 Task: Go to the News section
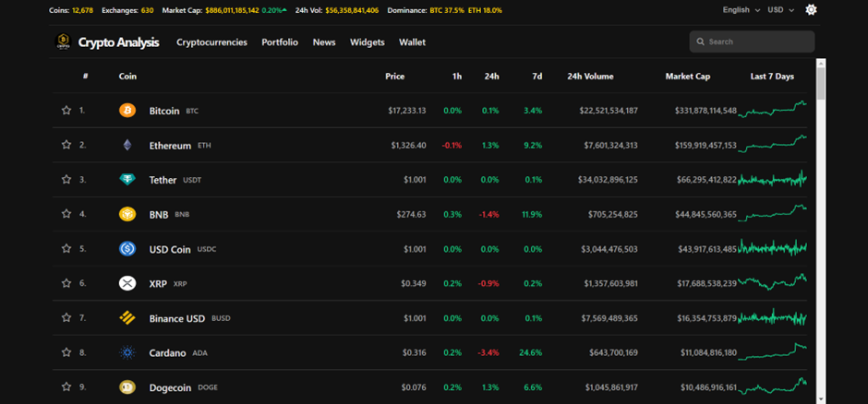point(324,42)
